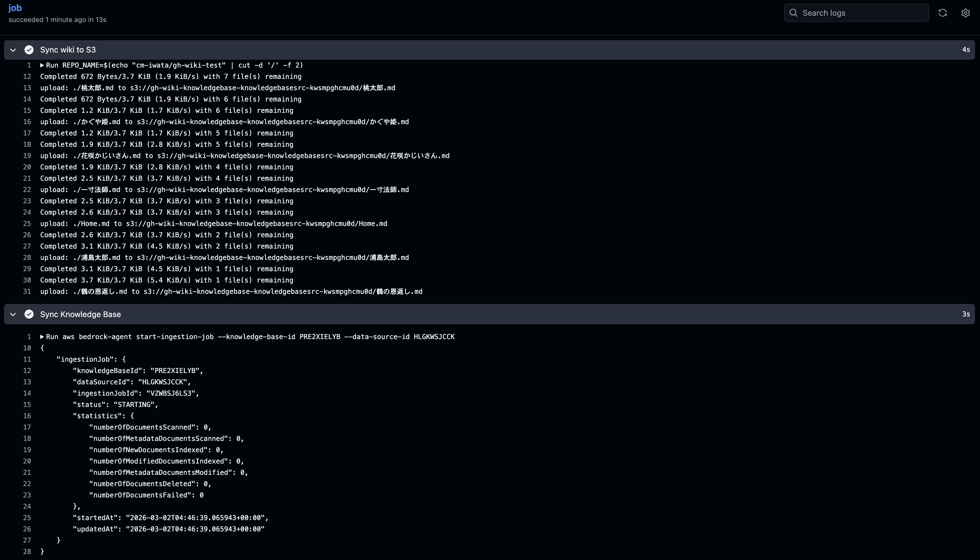Click the refresh logs icon
This screenshot has height=560, width=980.
tap(943, 13)
